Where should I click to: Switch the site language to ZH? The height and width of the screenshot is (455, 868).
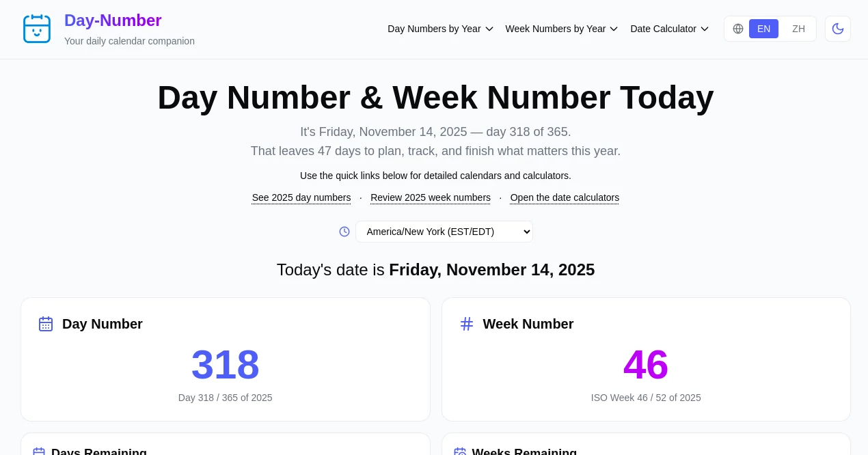coord(798,29)
